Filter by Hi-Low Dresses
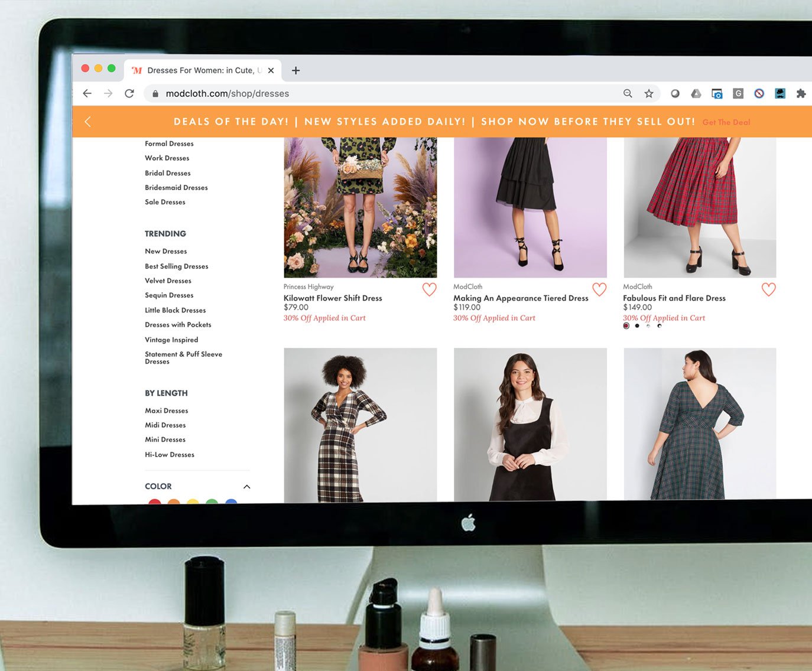The image size is (812, 671). coord(170,455)
